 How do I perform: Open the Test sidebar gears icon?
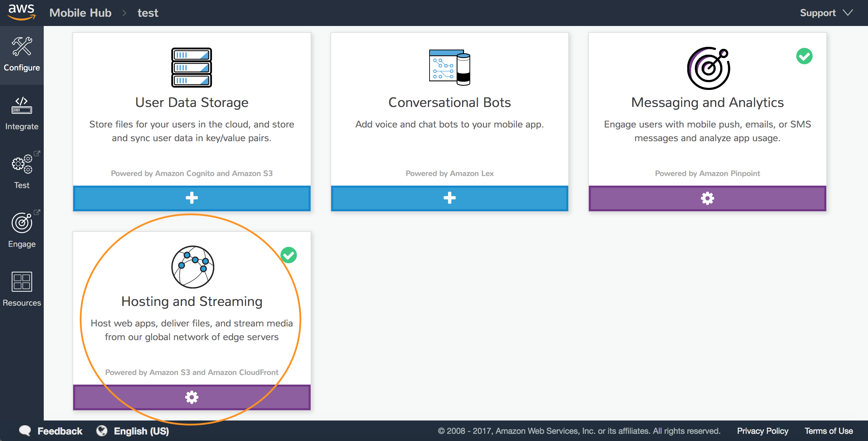pos(22,164)
